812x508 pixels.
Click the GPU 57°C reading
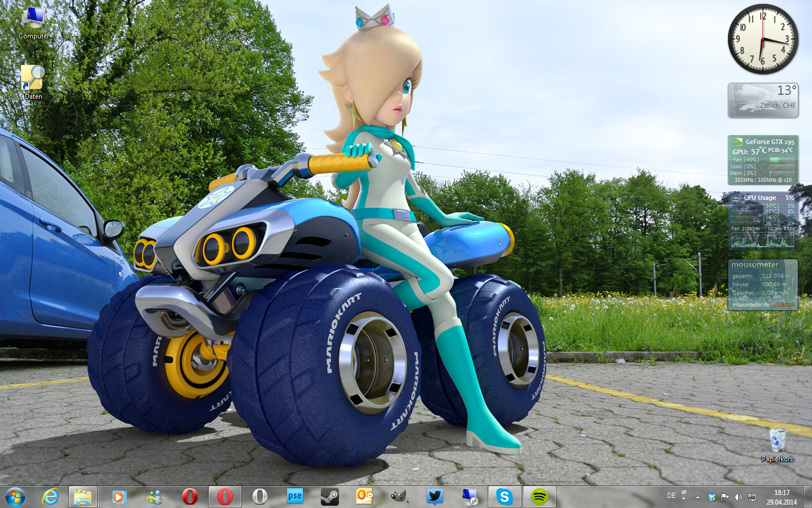click(749, 151)
